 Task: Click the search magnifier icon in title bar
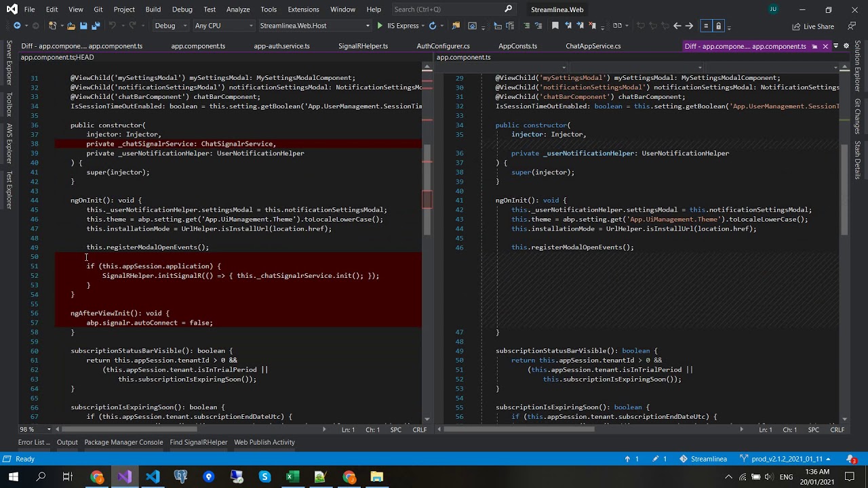pyautogui.click(x=509, y=9)
